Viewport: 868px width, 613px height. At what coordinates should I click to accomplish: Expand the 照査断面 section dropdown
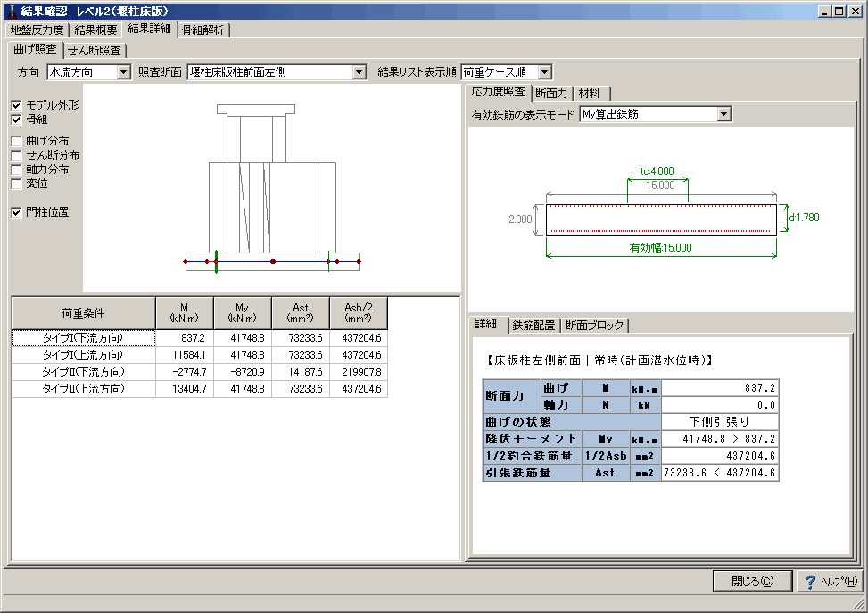(x=359, y=71)
